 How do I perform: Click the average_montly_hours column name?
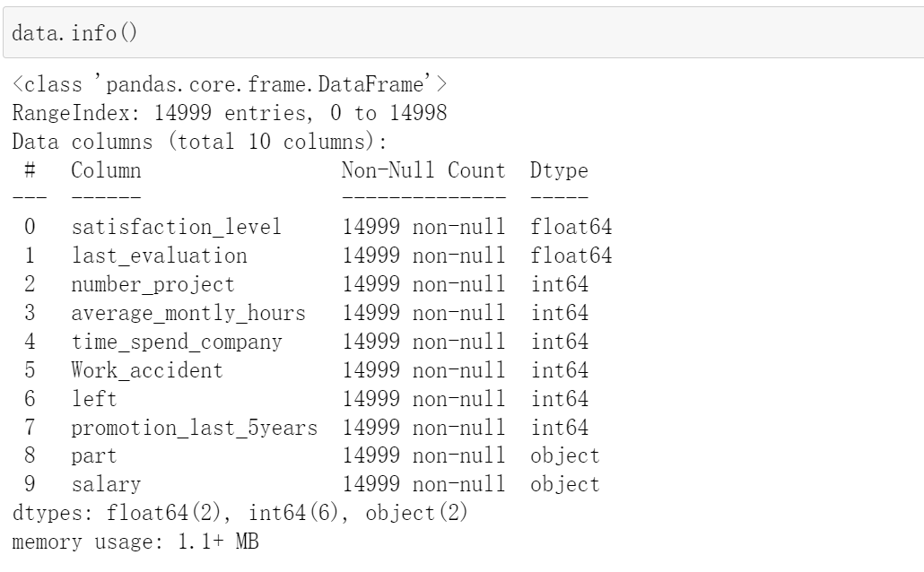coord(188,314)
